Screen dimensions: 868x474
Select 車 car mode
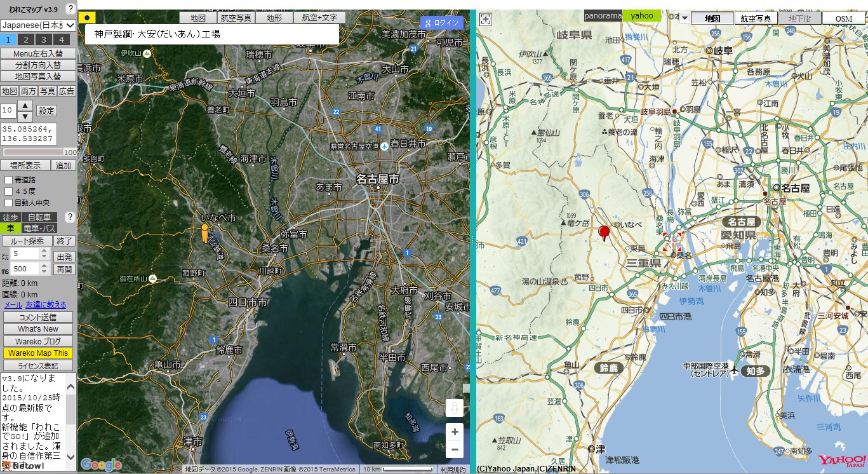11,228
